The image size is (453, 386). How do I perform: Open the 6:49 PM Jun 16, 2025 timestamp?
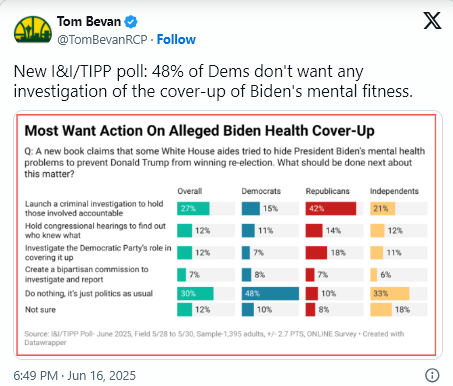pos(75,376)
